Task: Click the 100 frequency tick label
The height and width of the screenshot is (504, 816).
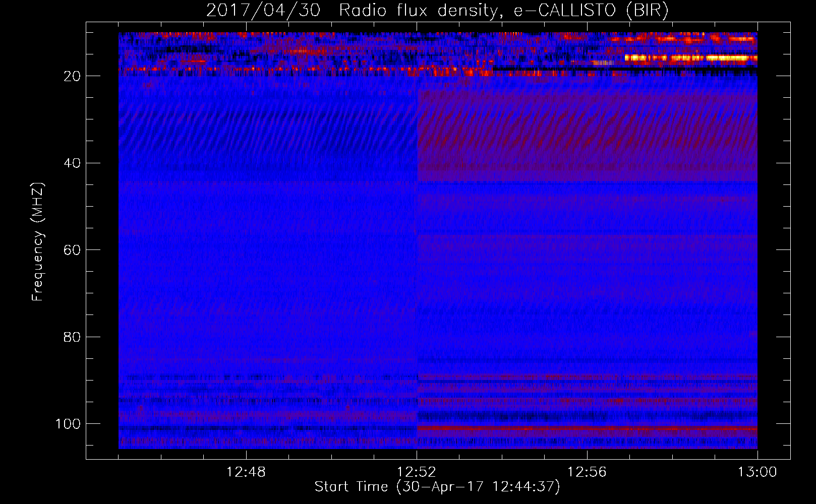Action: [x=68, y=424]
